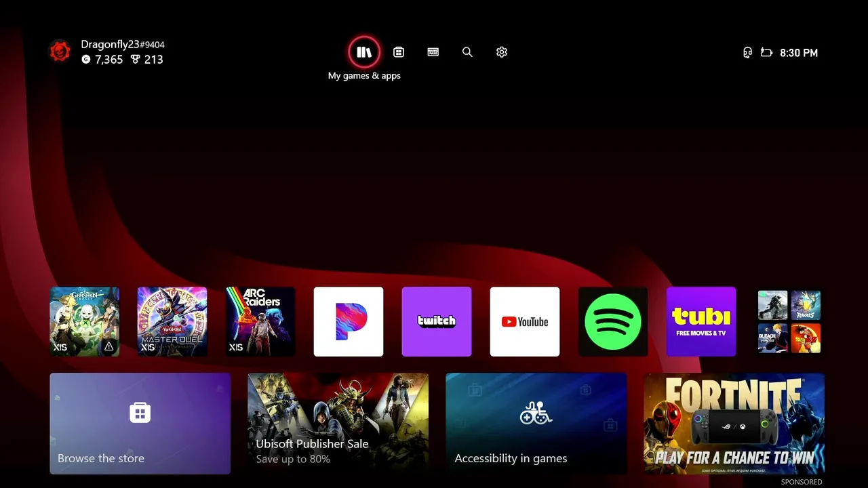Launch the ARC Raiders game tile
The height and width of the screenshot is (488, 868).
[x=260, y=322]
